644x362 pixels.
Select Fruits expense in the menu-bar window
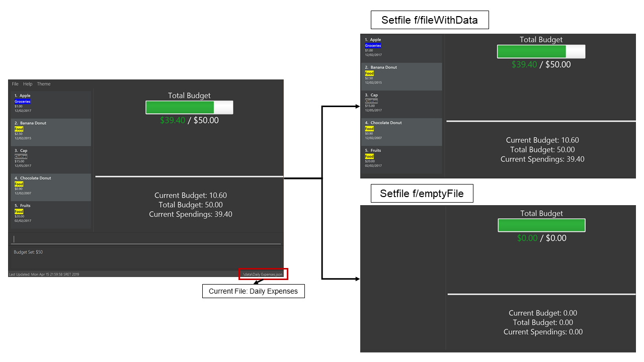click(x=51, y=215)
